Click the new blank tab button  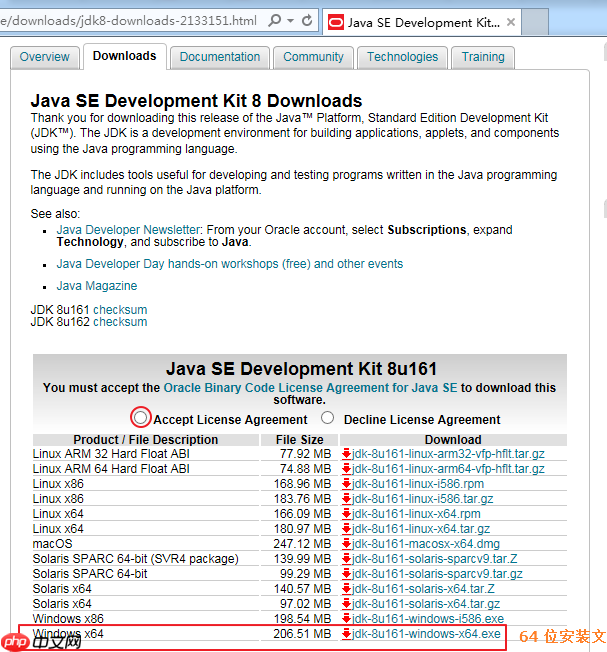pyautogui.click(x=535, y=22)
